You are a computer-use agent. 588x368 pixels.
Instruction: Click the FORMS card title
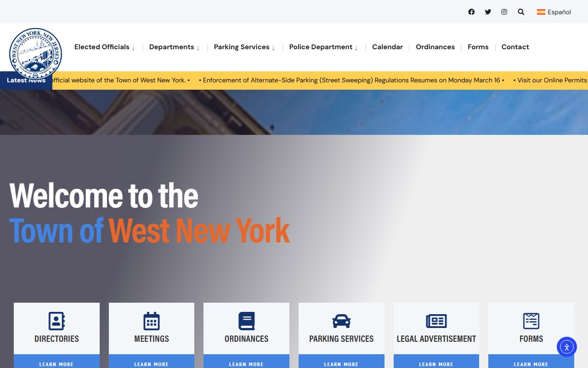point(531,339)
